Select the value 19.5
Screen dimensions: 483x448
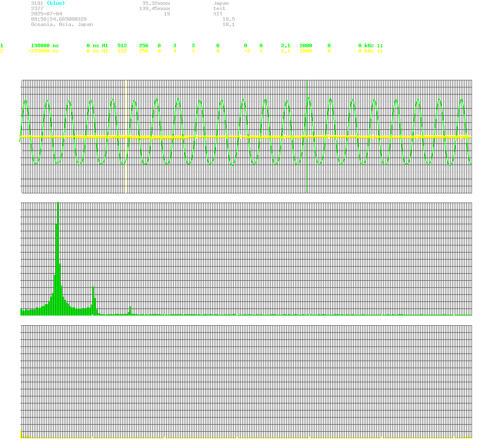point(228,19)
